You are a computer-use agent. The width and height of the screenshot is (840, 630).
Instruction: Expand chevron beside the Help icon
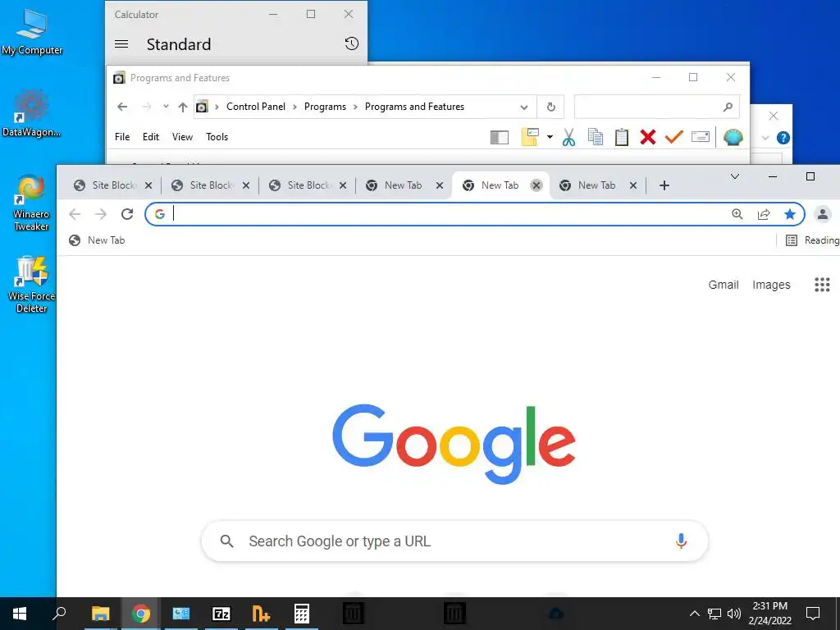pos(765,138)
